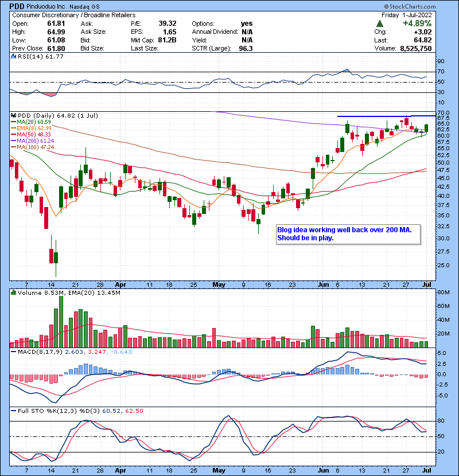Viewport: 459px width, 476px height.
Task: Click the tallest green volume bar in mid-March
Action: 61,322
